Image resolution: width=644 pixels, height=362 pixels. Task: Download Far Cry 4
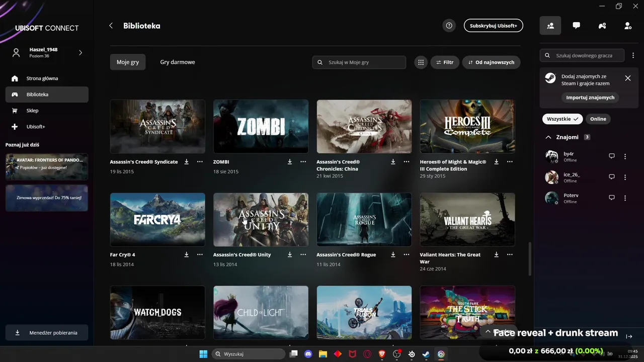(187, 254)
